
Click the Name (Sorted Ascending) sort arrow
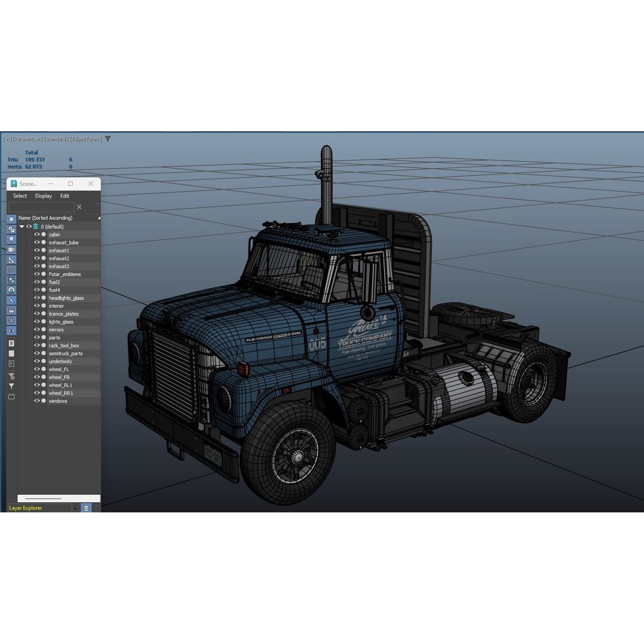coord(99,218)
